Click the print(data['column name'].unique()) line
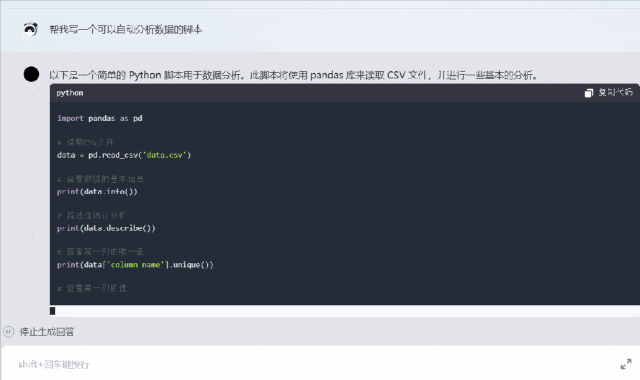640x380 pixels. pyautogui.click(x=135, y=265)
